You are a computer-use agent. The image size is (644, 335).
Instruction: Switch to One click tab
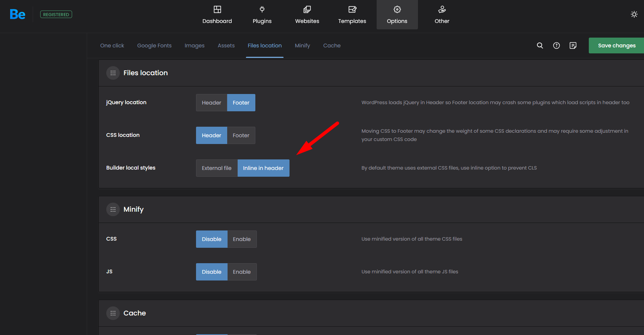click(x=112, y=45)
